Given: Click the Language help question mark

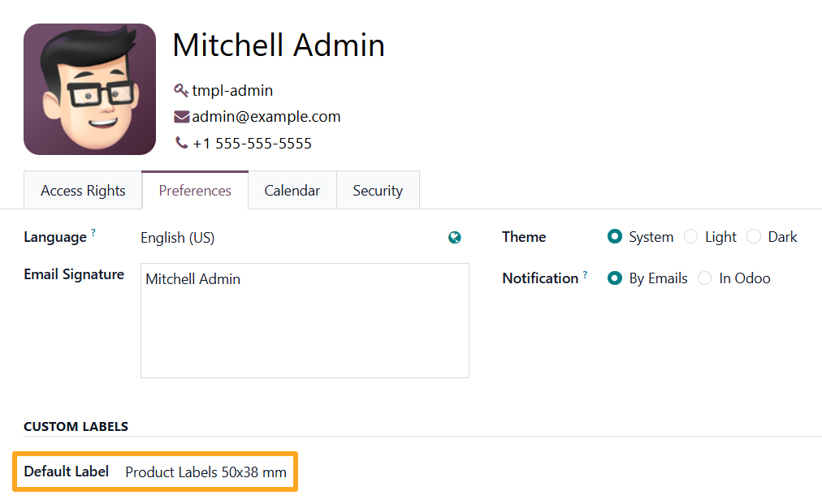Looking at the screenshot, I should 93,233.
